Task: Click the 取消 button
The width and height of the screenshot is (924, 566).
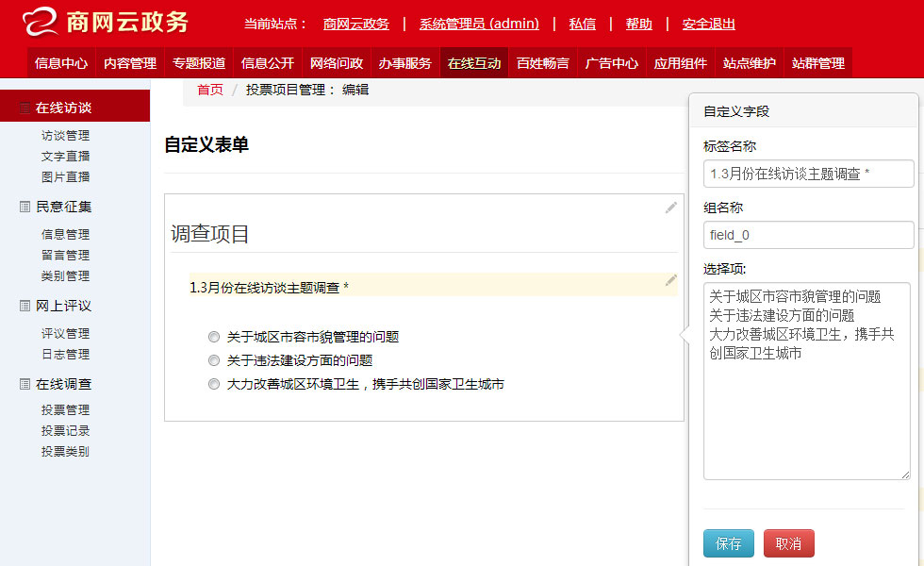Action: coord(788,543)
